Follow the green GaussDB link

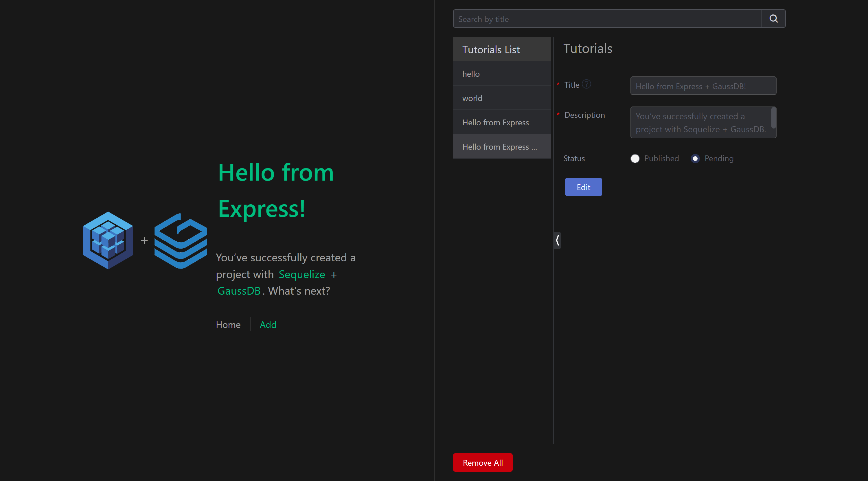tap(239, 291)
